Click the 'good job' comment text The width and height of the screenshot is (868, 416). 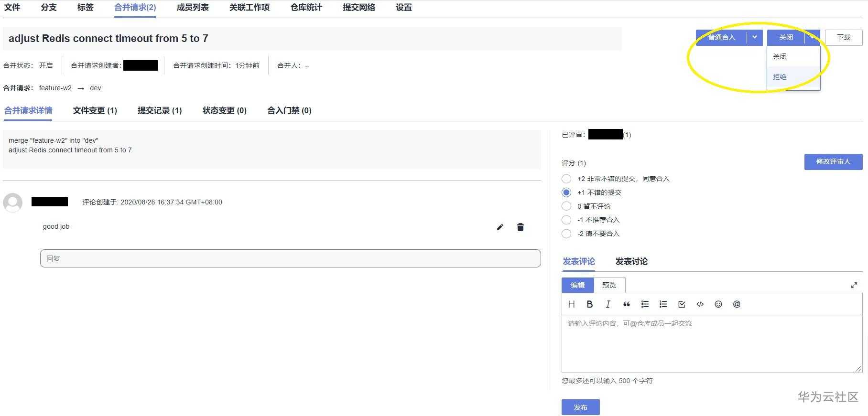point(56,226)
